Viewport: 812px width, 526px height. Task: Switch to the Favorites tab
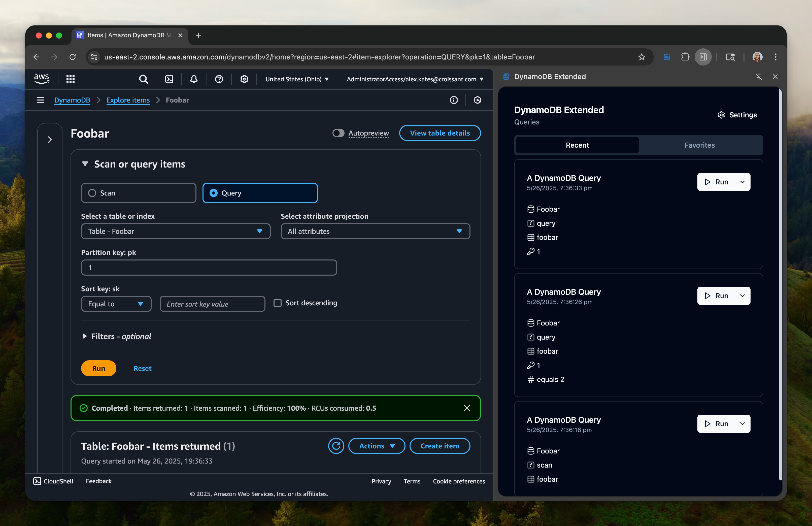pyautogui.click(x=700, y=145)
